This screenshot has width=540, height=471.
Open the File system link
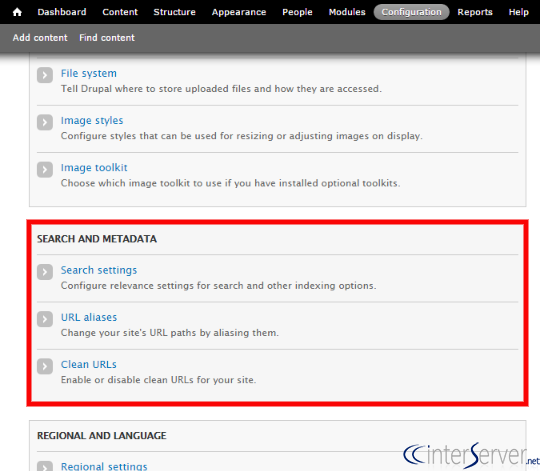pos(89,73)
